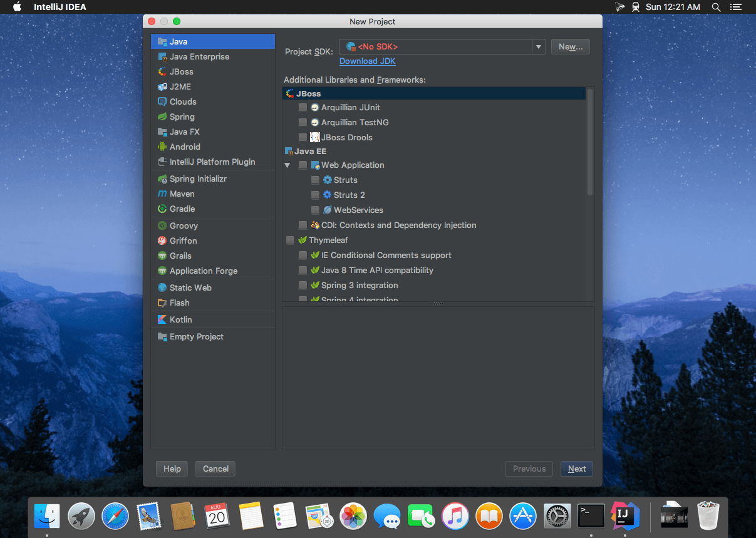The height and width of the screenshot is (538, 756).
Task: Select the Gradle project type icon
Action: pyautogui.click(x=162, y=209)
